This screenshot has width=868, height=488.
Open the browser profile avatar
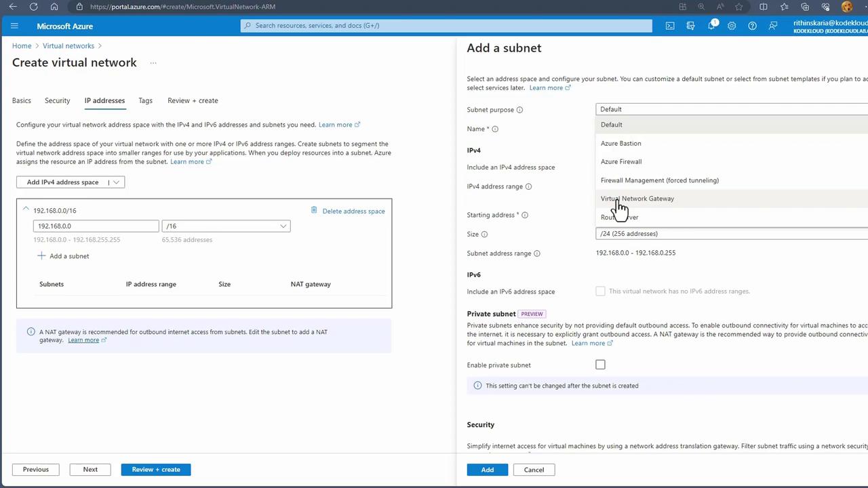[x=847, y=7]
